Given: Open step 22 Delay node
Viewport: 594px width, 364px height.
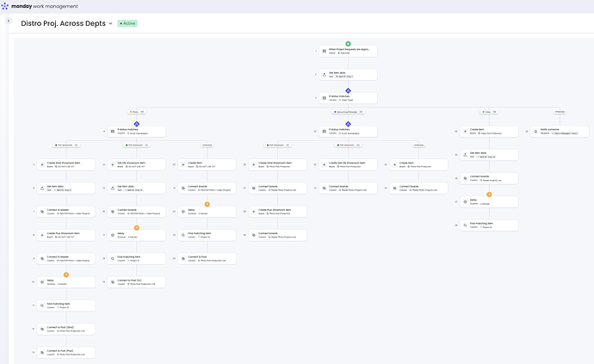Looking at the screenshot, I should pyautogui.click(x=207, y=212).
